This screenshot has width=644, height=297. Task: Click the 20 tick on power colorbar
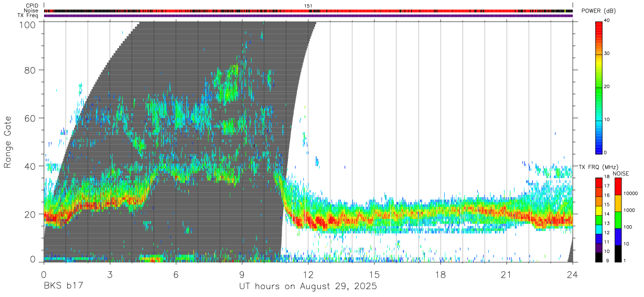(607, 86)
